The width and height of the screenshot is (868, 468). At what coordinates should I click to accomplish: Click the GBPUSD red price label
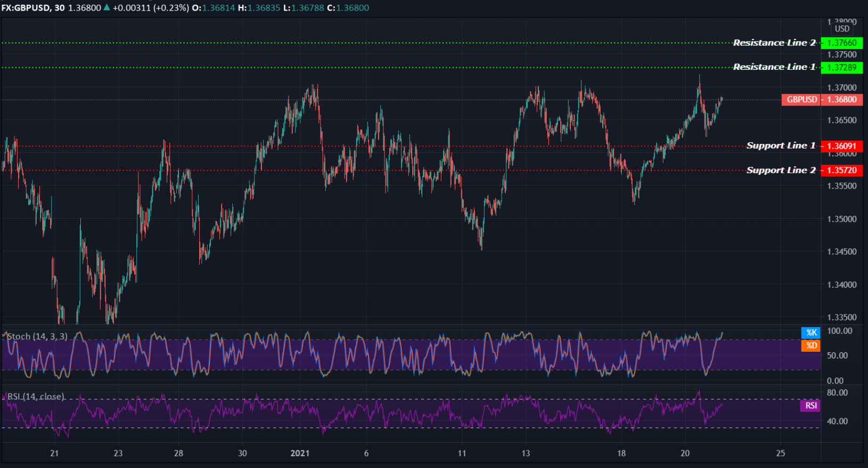point(801,100)
